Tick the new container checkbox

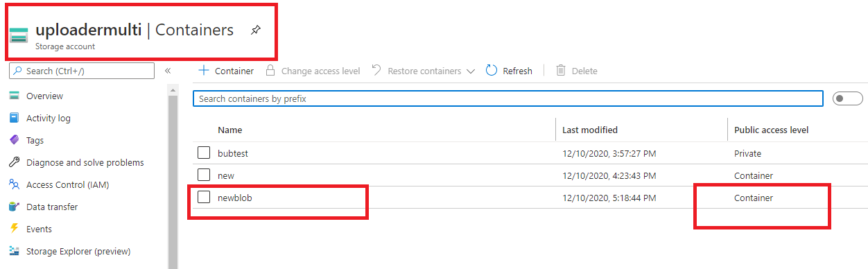(204, 175)
